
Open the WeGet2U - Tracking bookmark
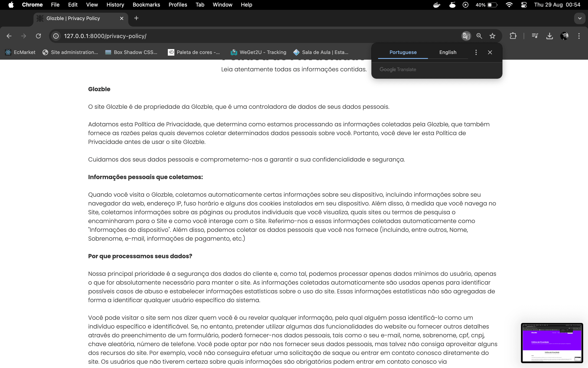pyautogui.click(x=258, y=52)
